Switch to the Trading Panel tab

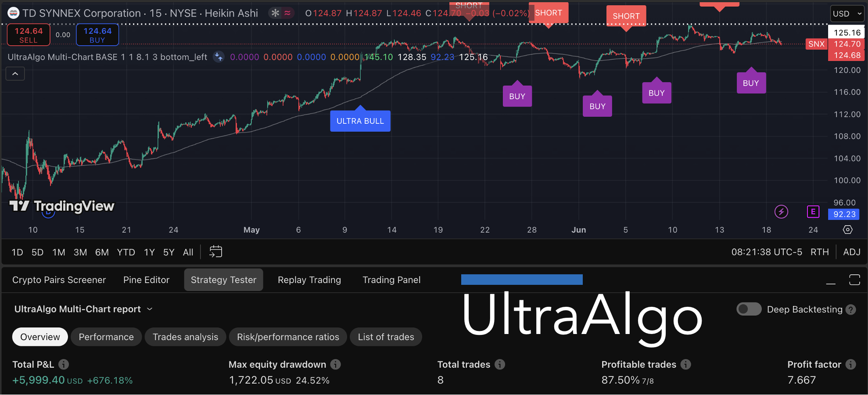391,280
